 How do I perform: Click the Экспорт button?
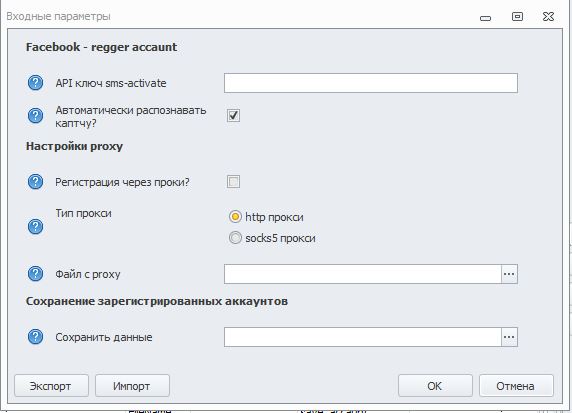point(51,386)
